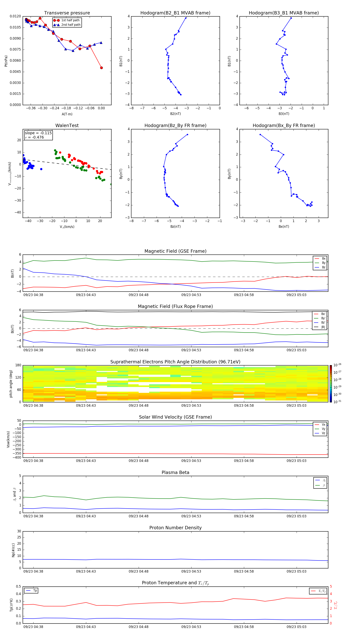This screenshot has width=351, height=644.
Task: Click the 'Bx(nT)' axis label
Action: tap(284, 227)
